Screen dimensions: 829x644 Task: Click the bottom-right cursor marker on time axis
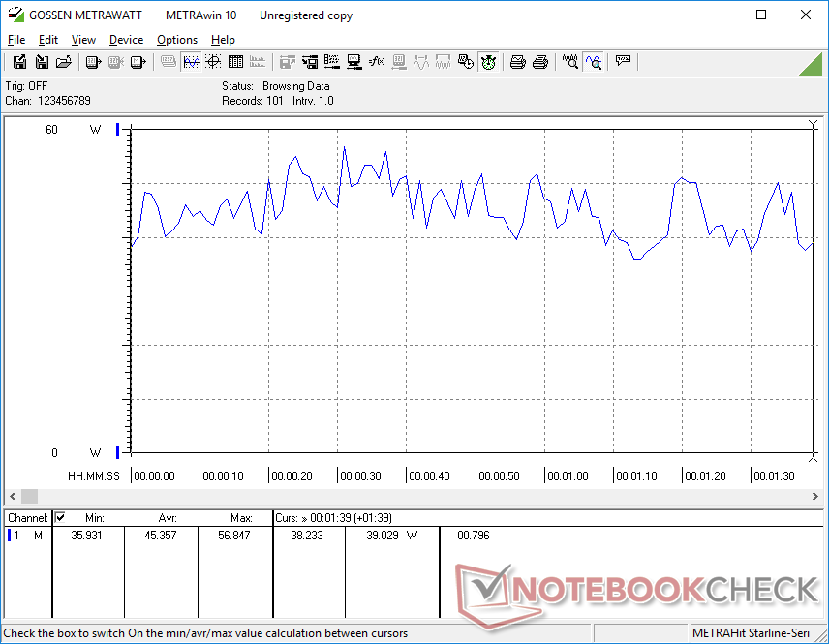click(x=814, y=458)
